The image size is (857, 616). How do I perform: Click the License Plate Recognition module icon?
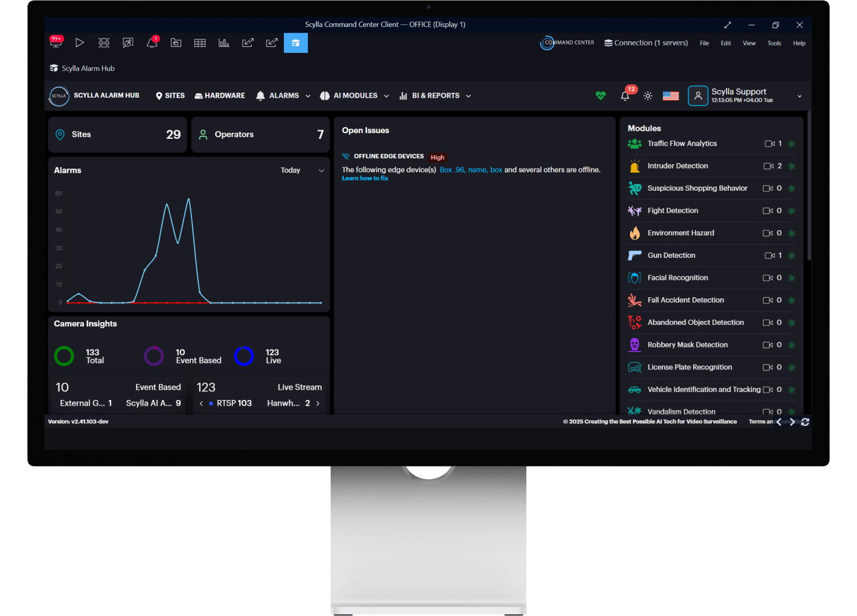click(x=635, y=367)
